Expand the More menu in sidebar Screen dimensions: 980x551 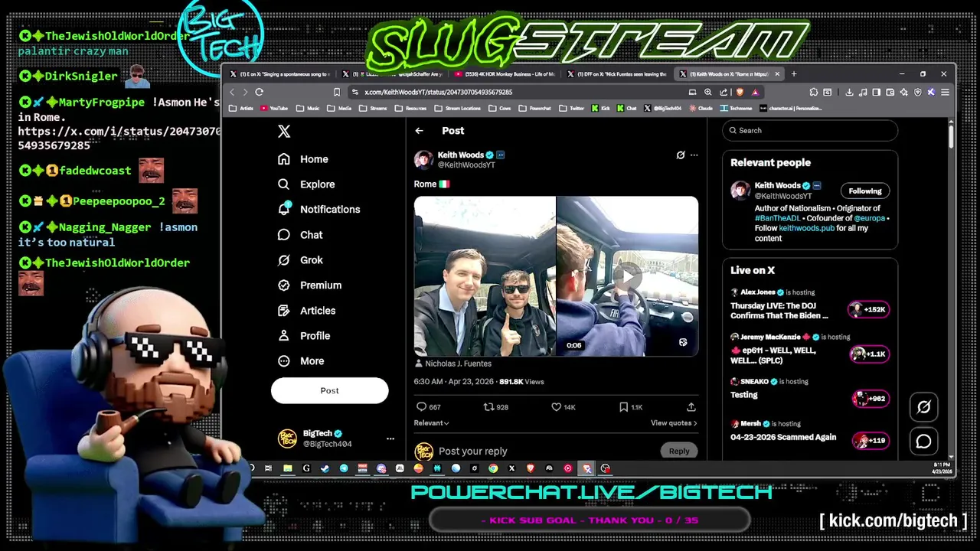pyautogui.click(x=301, y=361)
